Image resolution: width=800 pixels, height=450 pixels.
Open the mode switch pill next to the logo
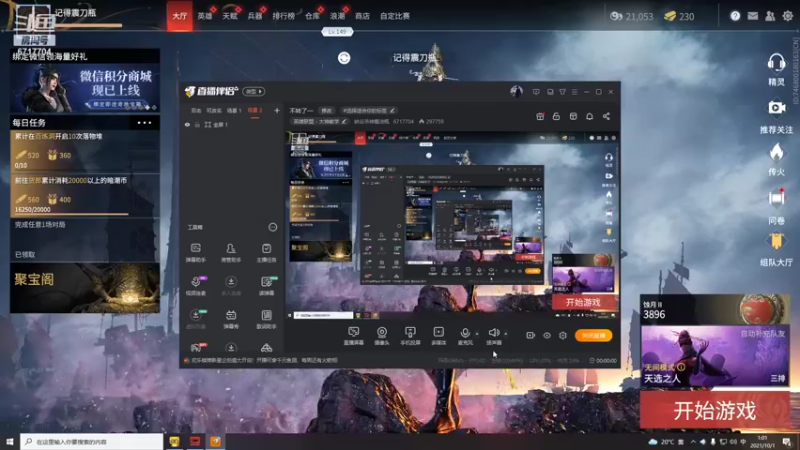[x=254, y=91]
